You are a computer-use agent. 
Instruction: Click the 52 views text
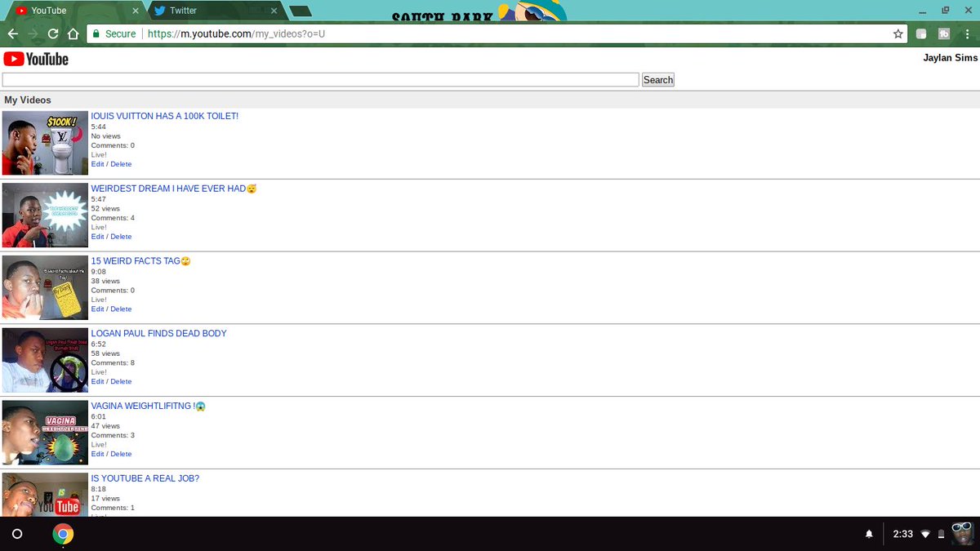coord(105,209)
